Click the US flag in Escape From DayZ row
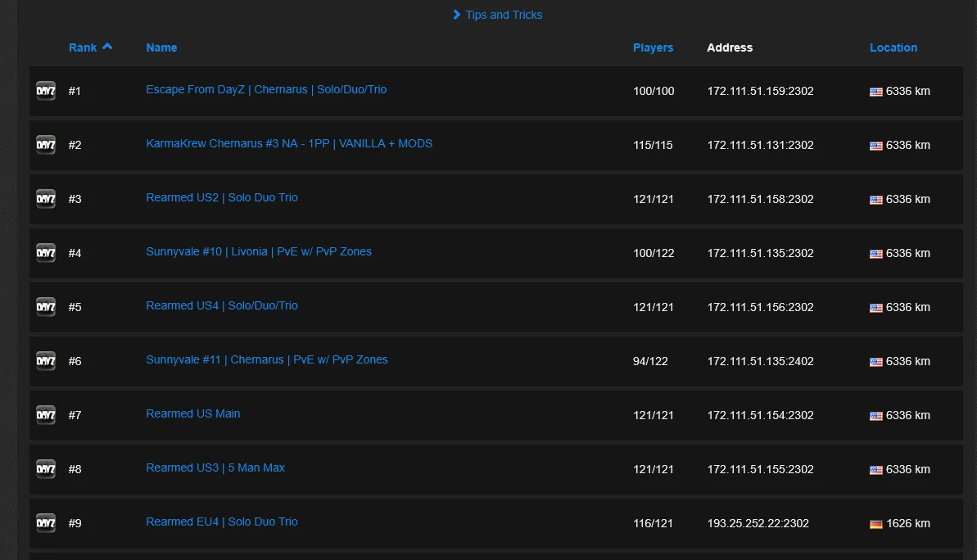This screenshot has height=560, width=977. [876, 92]
